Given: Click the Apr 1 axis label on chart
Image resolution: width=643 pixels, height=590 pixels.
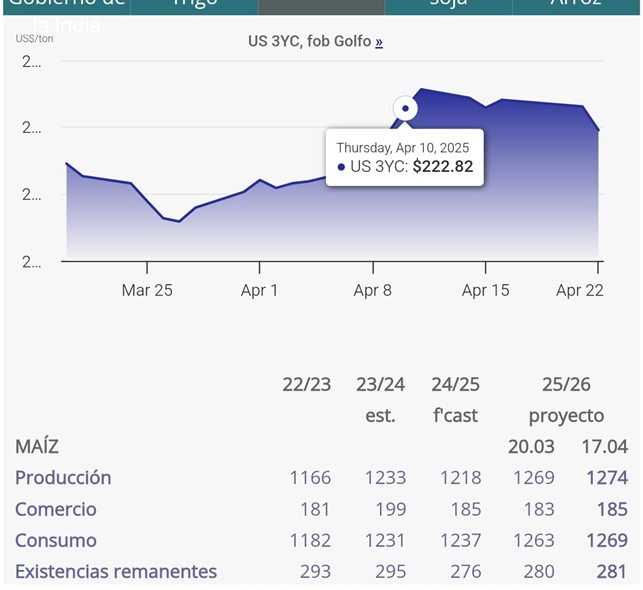Looking at the screenshot, I should pyautogui.click(x=260, y=290).
